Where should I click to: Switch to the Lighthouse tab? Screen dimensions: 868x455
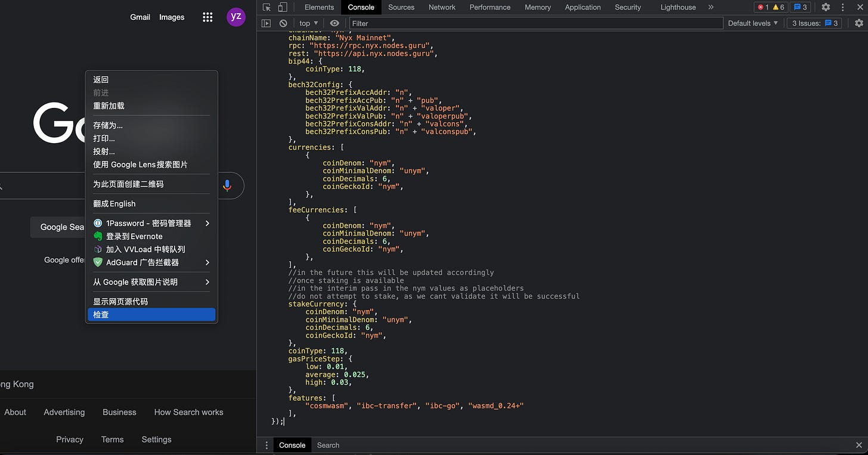678,7
